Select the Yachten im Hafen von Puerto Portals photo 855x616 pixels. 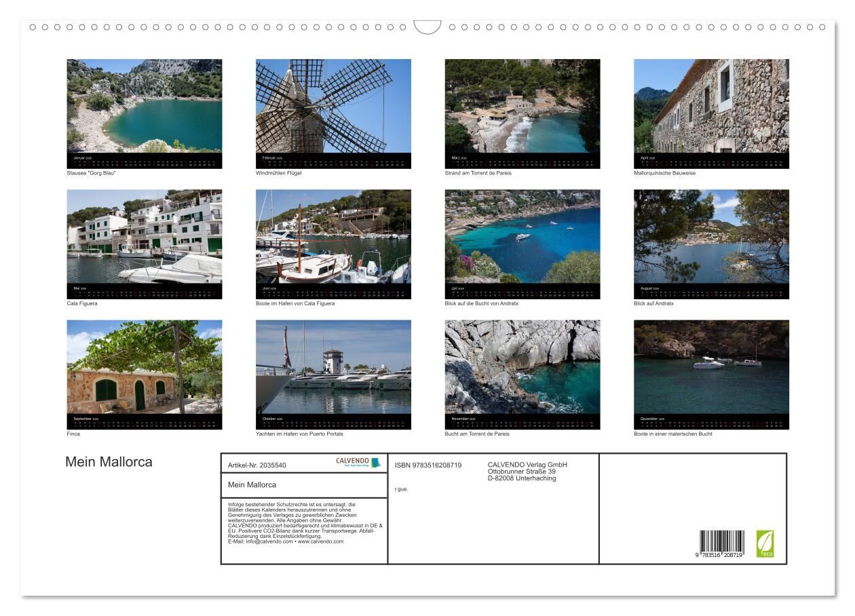click(x=333, y=367)
